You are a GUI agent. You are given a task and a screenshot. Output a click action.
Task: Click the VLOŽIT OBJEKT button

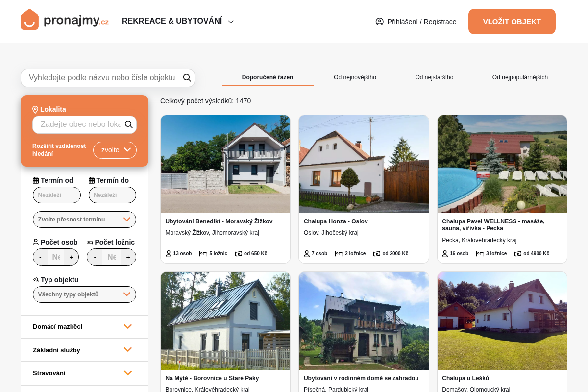click(x=512, y=22)
